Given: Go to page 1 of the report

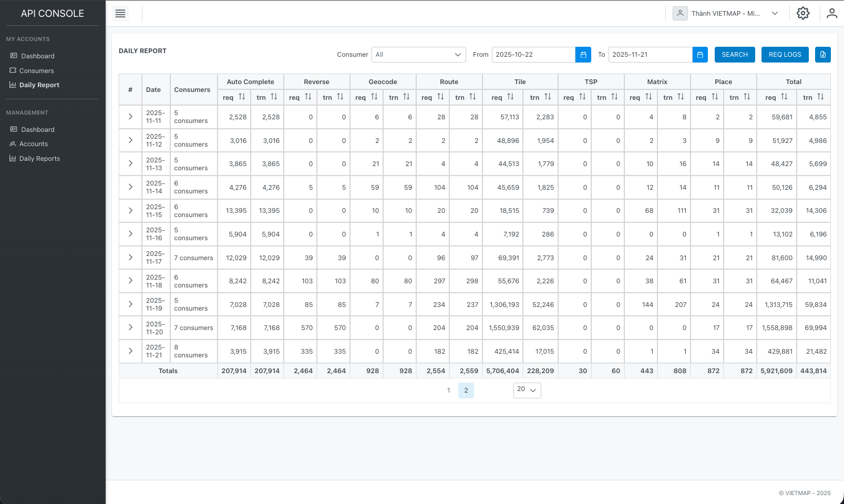Looking at the screenshot, I should 448,390.
